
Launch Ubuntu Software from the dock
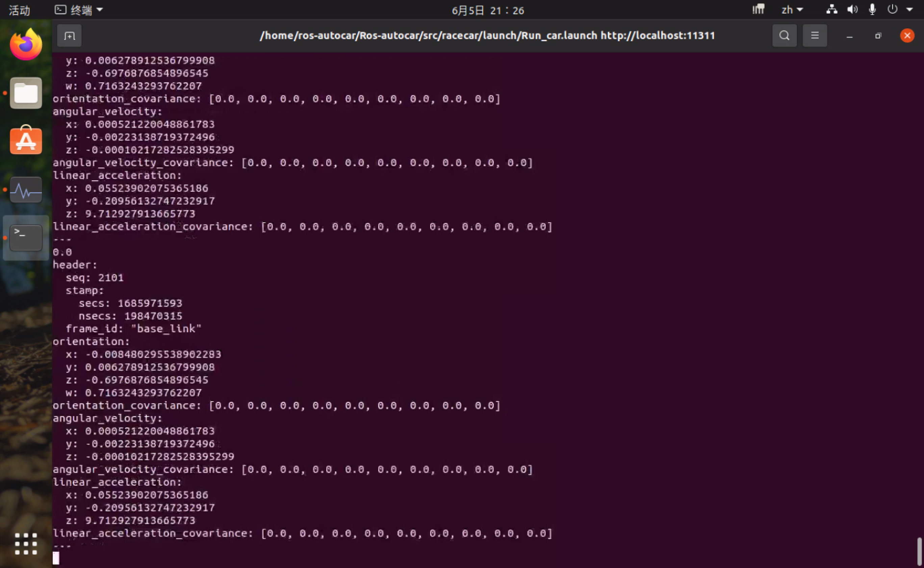(26, 140)
